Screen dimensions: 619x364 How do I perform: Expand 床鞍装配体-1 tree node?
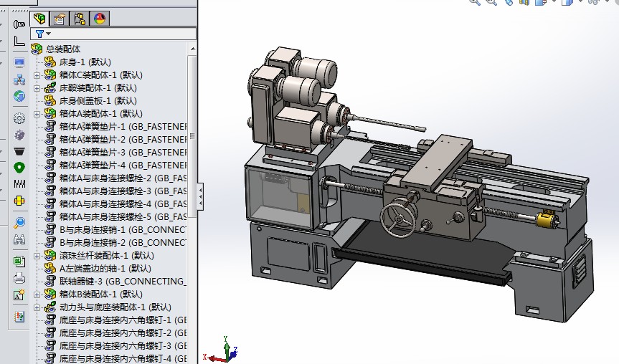(37, 88)
